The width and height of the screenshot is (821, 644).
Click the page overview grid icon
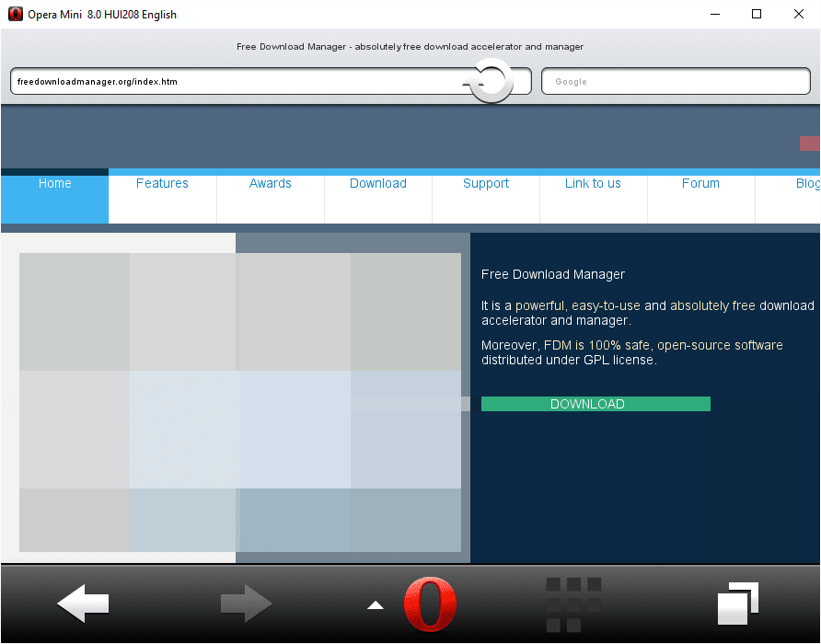[572, 604]
